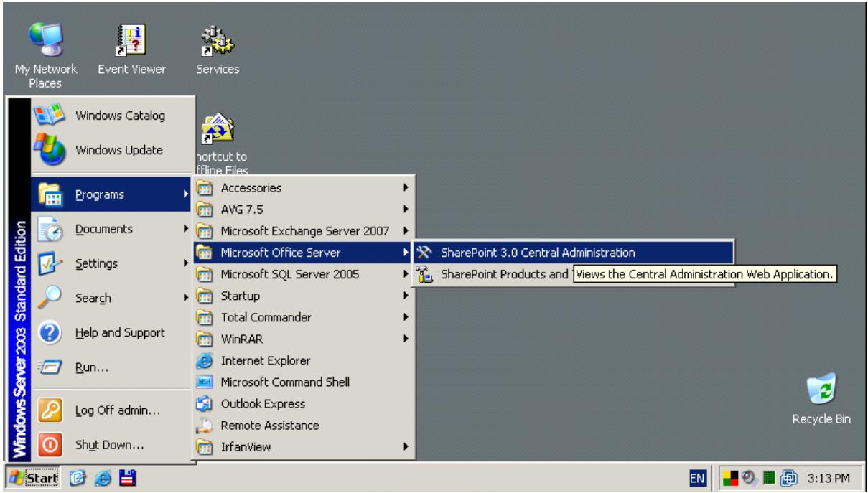Select Microsoft Office Server menu entry
Screen dimensions: 868x493
tap(304, 253)
